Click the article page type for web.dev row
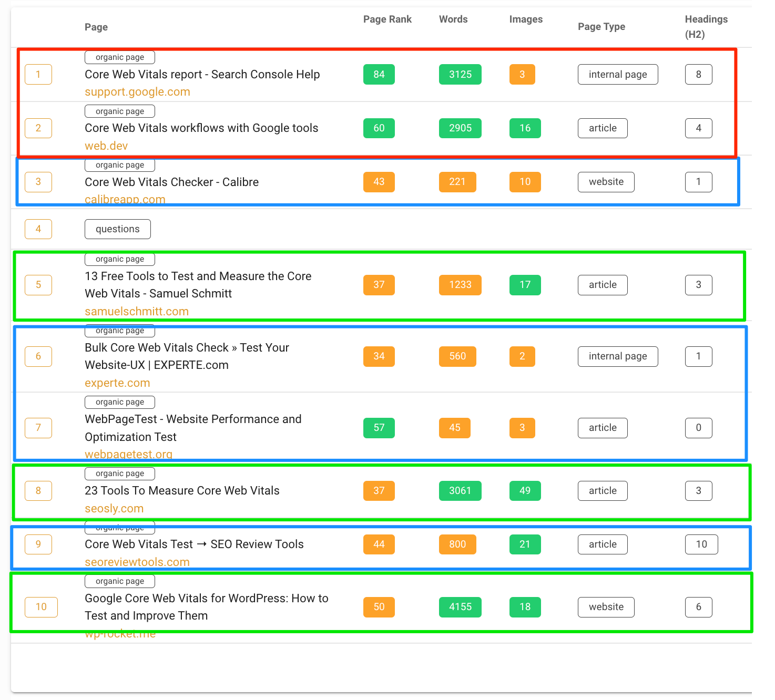775x700 pixels. [603, 128]
